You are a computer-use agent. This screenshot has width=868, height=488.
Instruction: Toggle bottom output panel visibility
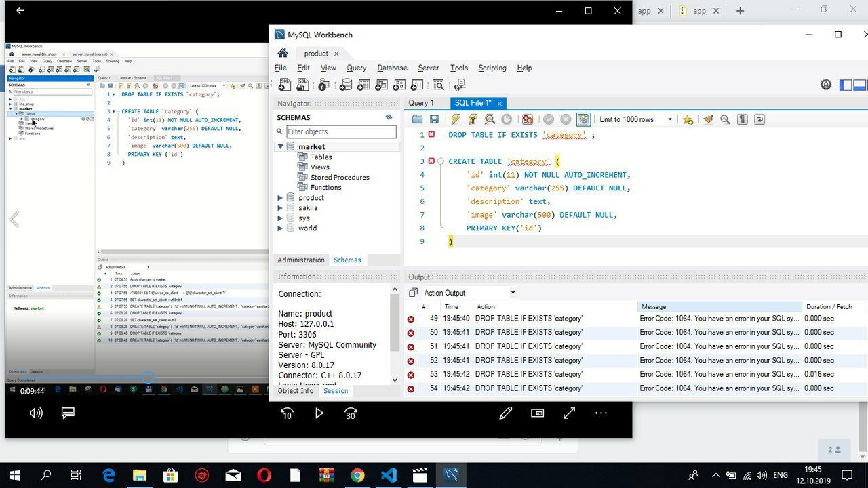860,85
